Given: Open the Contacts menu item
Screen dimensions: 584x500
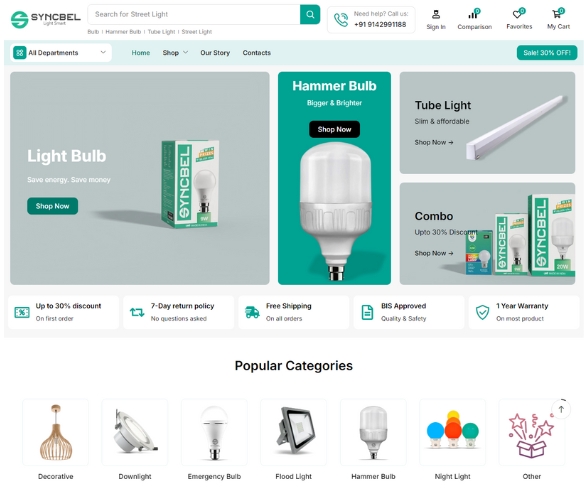Looking at the screenshot, I should point(257,53).
